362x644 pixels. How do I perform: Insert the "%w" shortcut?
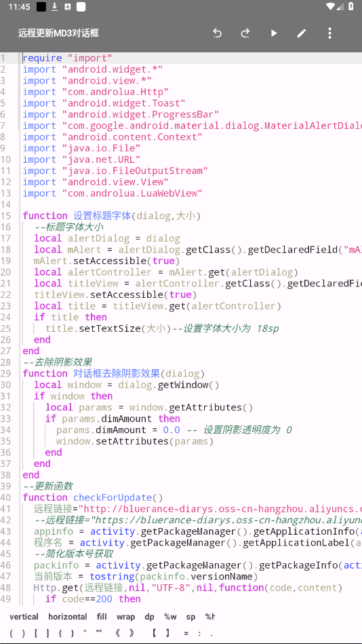click(x=170, y=616)
